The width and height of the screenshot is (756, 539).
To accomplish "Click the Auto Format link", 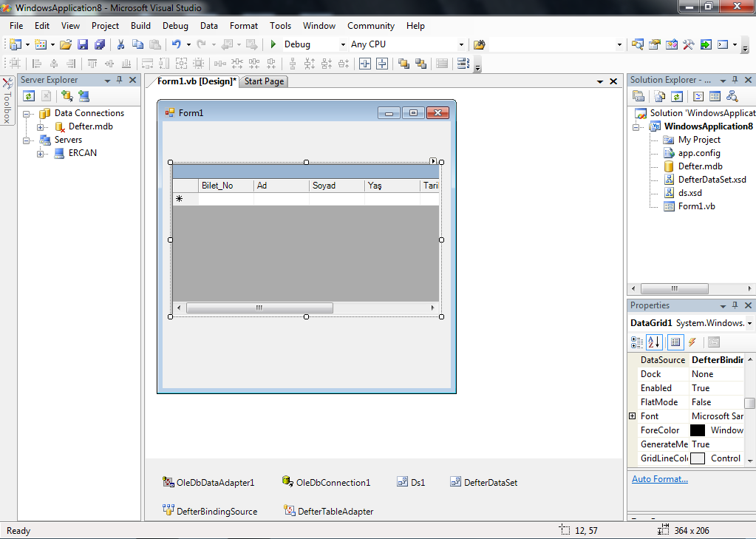I will [x=660, y=479].
